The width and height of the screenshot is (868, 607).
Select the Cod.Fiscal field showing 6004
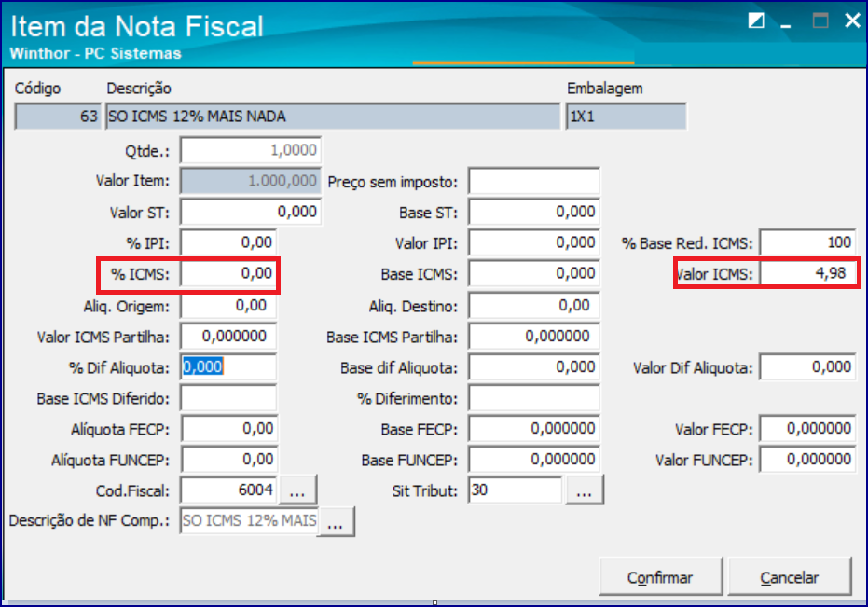(x=228, y=490)
